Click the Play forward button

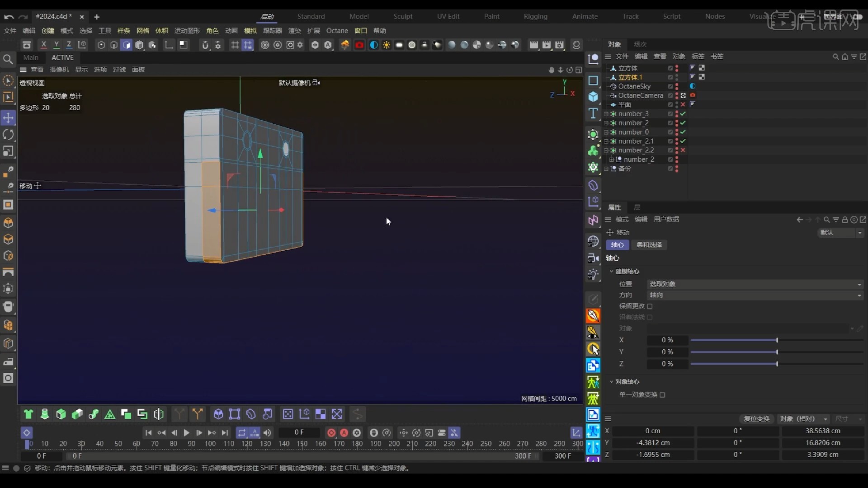[x=186, y=433]
